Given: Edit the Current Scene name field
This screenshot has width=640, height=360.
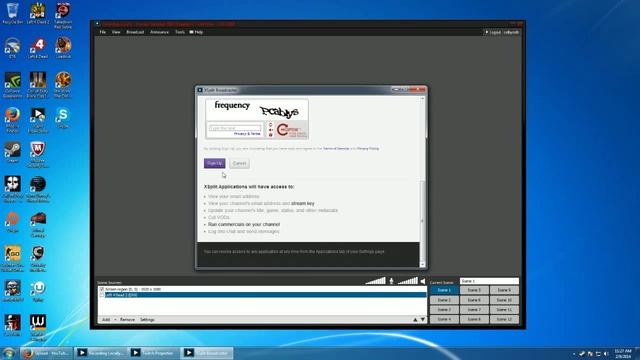Looking at the screenshot, I should (489, 281).
